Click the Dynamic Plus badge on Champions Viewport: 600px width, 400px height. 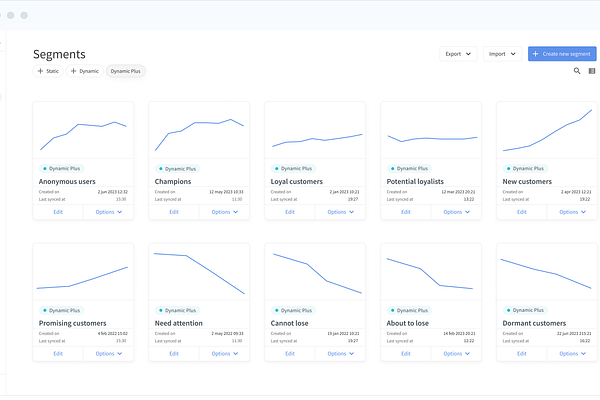point(177,168)
